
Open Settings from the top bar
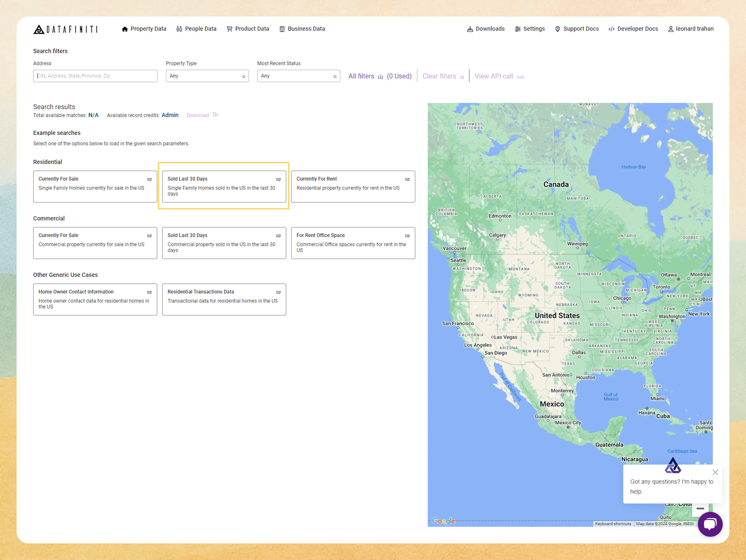(529, 29)
